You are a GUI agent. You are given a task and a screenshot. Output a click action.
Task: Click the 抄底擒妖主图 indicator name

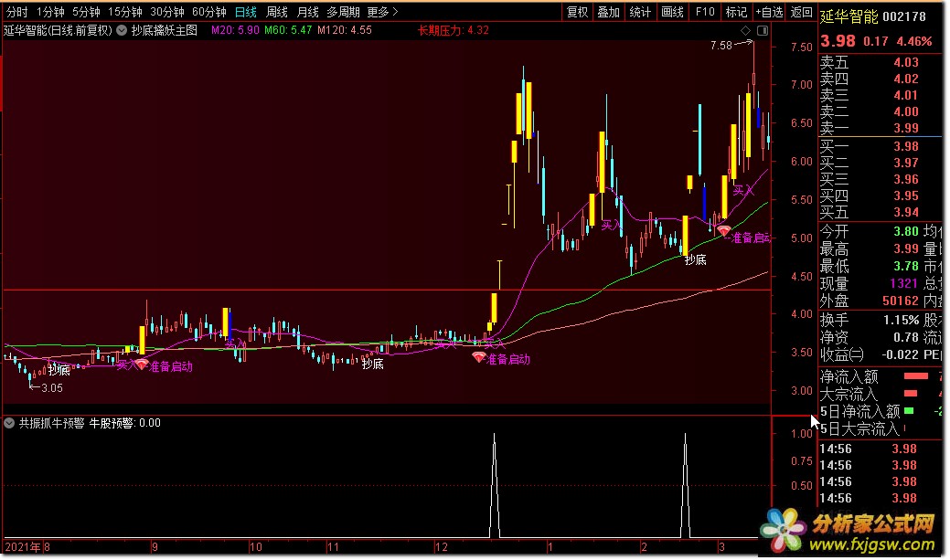[x=165, y=30]
